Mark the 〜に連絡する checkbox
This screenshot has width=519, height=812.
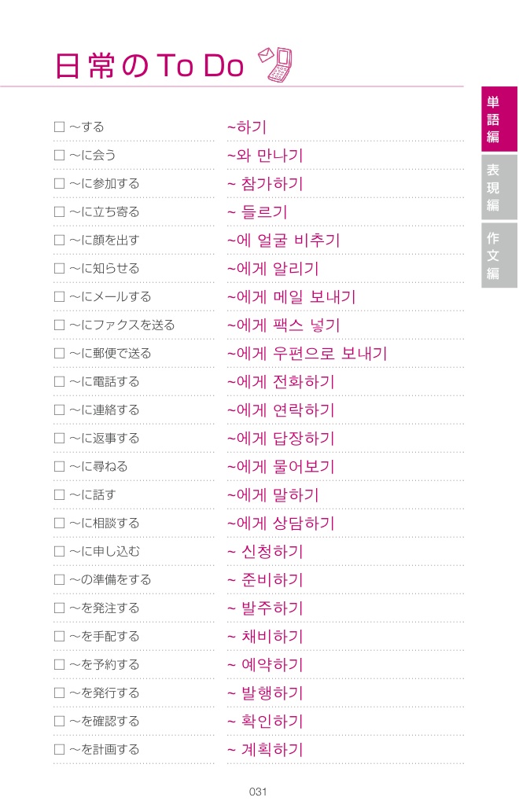59,410
